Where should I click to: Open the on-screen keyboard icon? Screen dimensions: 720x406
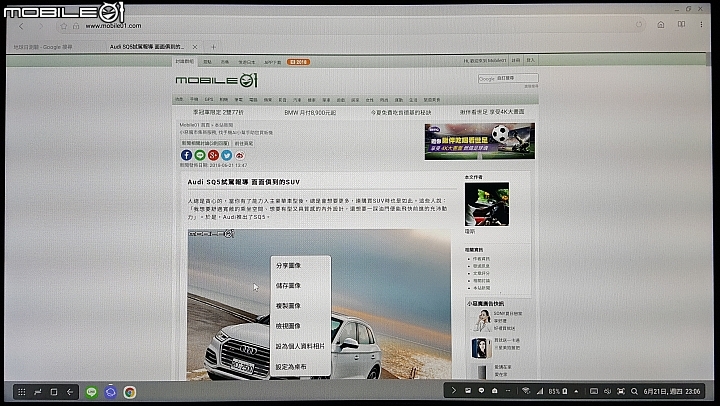point(594,391)
